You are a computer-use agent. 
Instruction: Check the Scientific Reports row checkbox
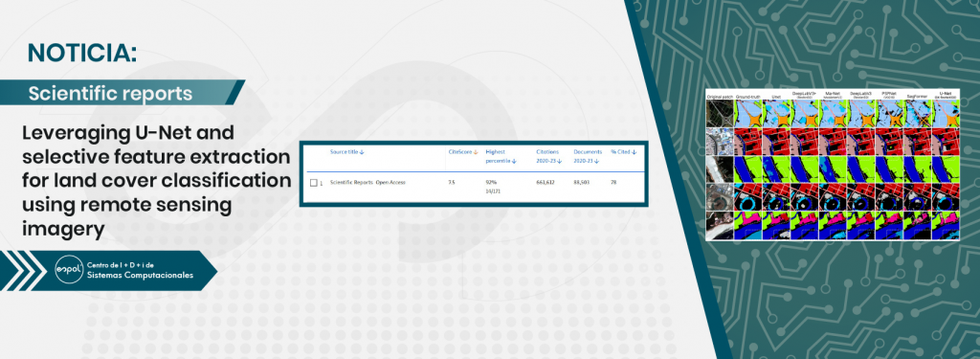point(314,183)
